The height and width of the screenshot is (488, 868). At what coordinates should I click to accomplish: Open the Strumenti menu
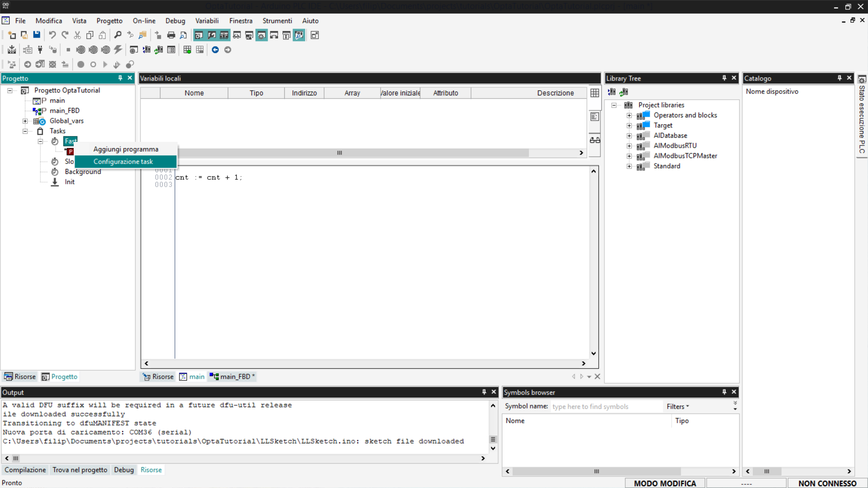(277, 21)
